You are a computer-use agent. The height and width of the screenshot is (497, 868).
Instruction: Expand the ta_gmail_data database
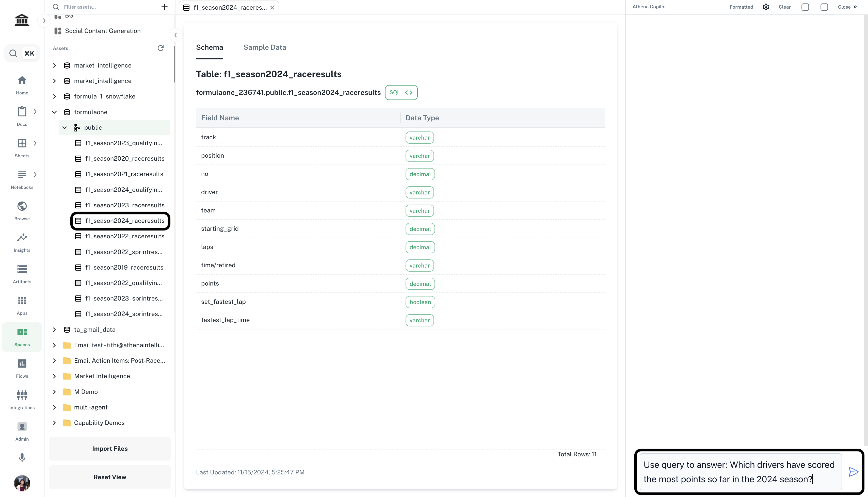54,329
